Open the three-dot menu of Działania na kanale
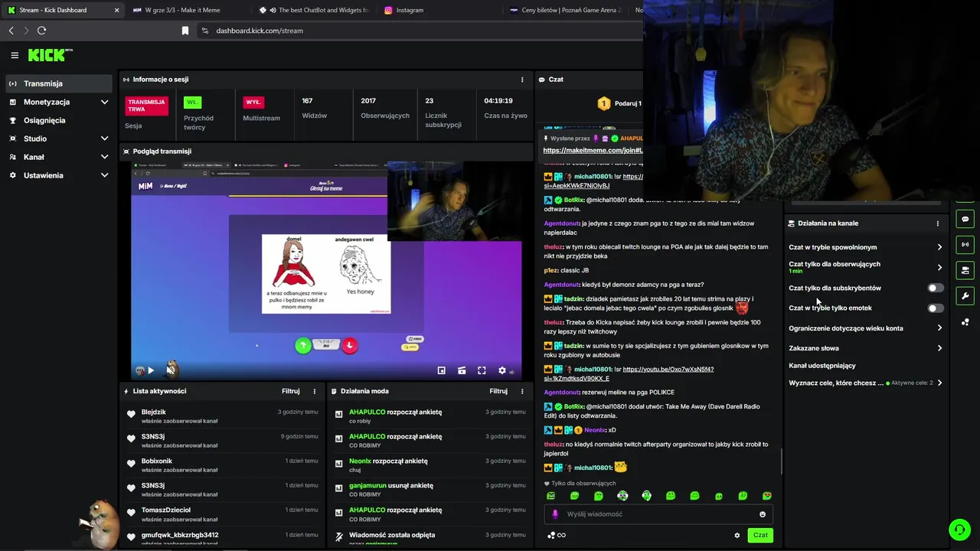This screenshot has width=980, height=551. 937,223
